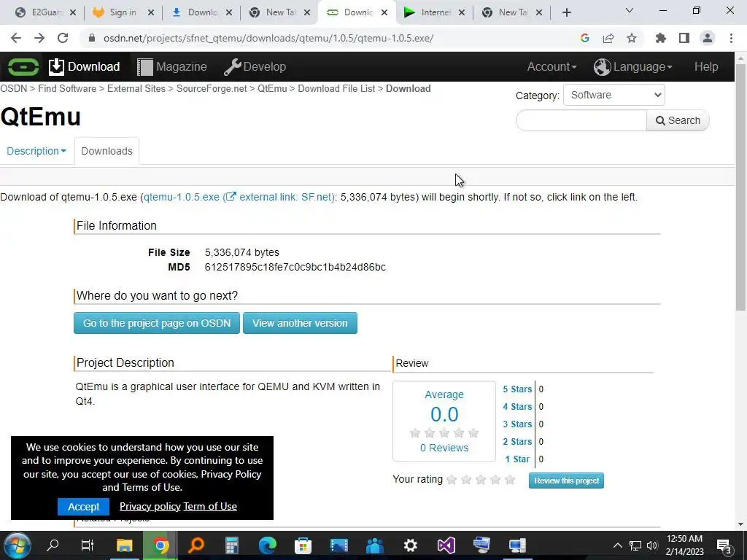747x560 pixels.
Task: Focus the site search input field
Action: (581, 120)
